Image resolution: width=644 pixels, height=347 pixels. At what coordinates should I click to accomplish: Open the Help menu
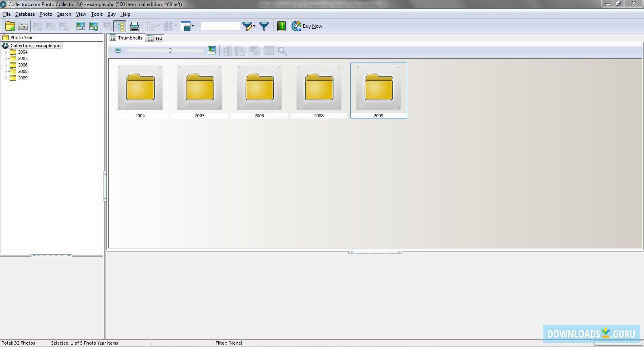point(125,14)
